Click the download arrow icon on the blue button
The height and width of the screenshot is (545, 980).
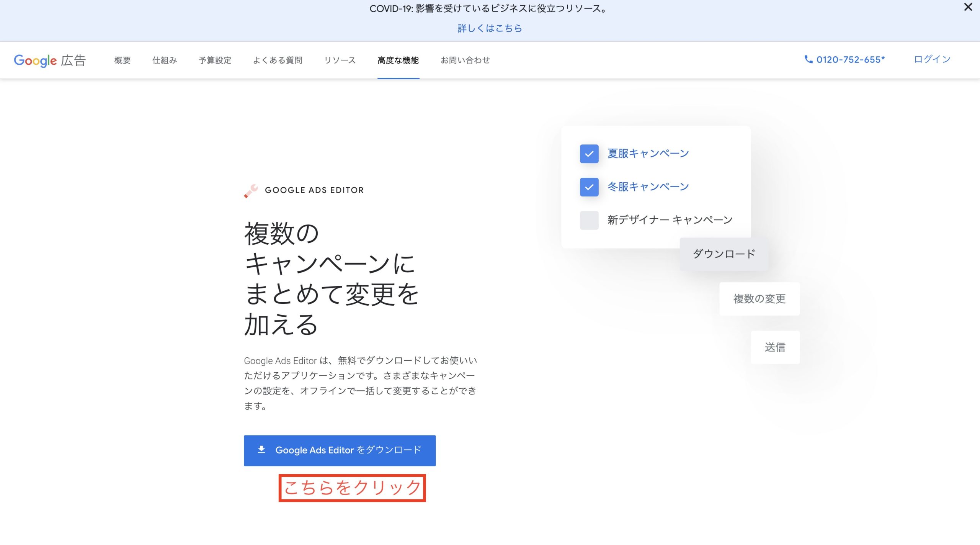pos(262,450)
